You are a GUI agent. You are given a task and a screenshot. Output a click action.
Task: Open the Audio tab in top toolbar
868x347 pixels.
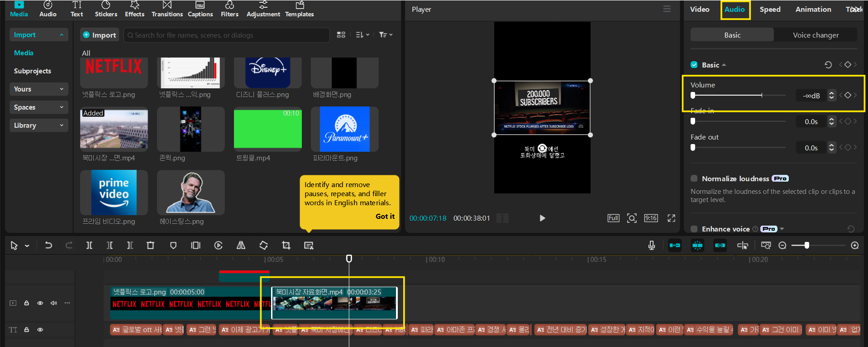[x=48, y=9]
